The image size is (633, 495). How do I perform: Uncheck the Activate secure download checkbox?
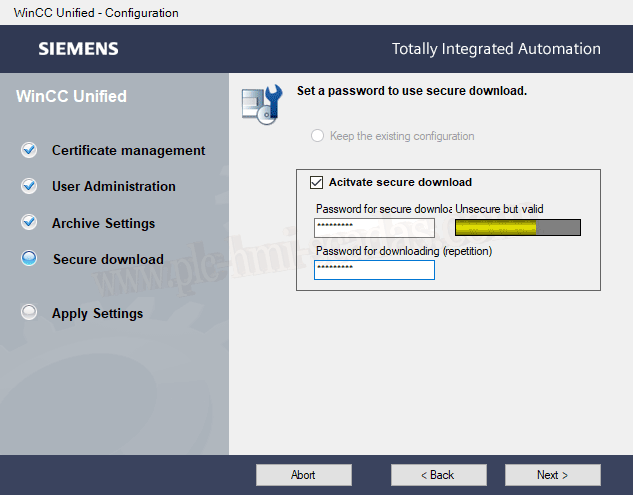pos(317,183)
